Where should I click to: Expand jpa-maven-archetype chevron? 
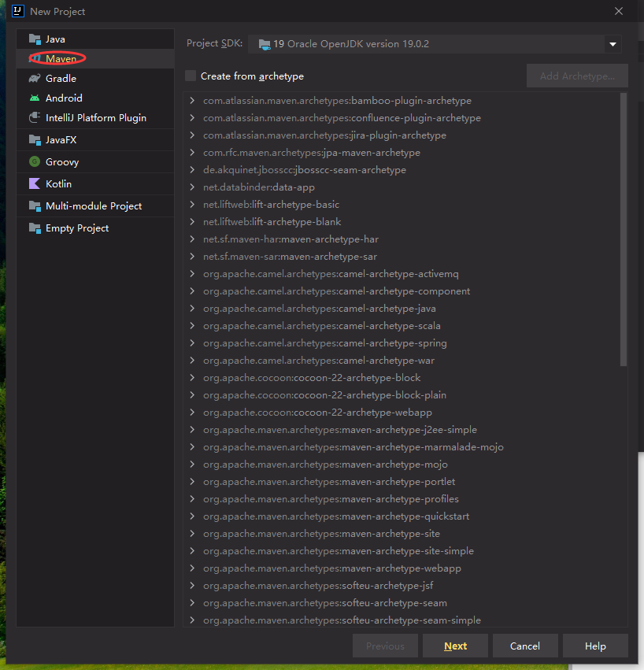(x=192, y=153)
